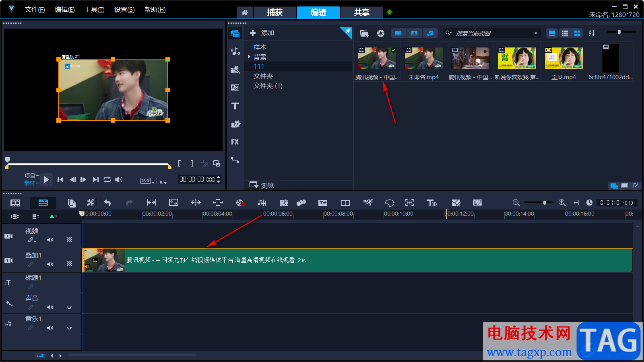The image size is (644, 362).
Task: Open the Media library panel icon
Action: (235, 33)
